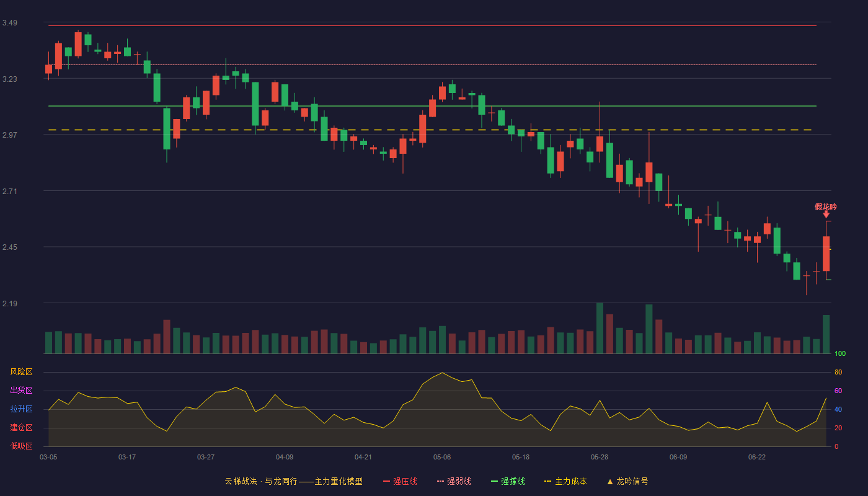Click the 2.97 price axis label
This screenshot has height=496, width=868.
click(10, 135)
